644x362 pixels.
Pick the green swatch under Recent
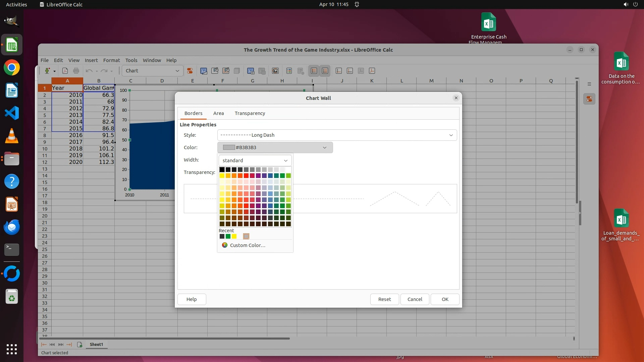tap(228, 237)
